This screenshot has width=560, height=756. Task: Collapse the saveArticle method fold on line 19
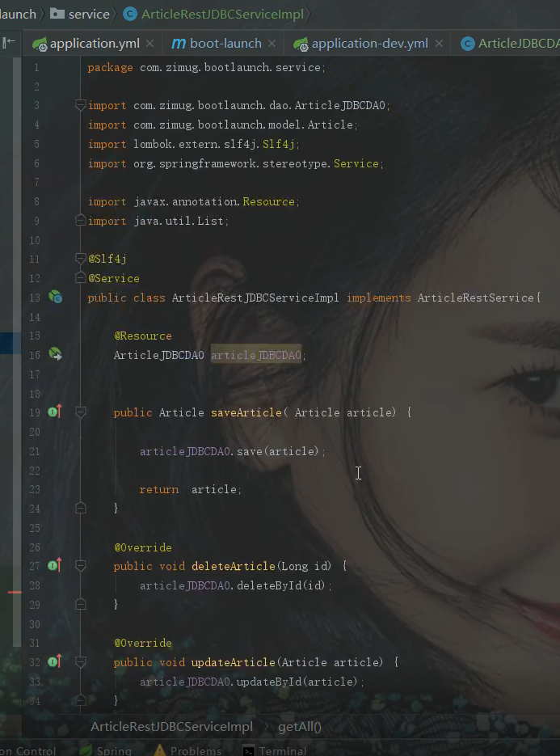pyautogui.click(x=81, y=412)
